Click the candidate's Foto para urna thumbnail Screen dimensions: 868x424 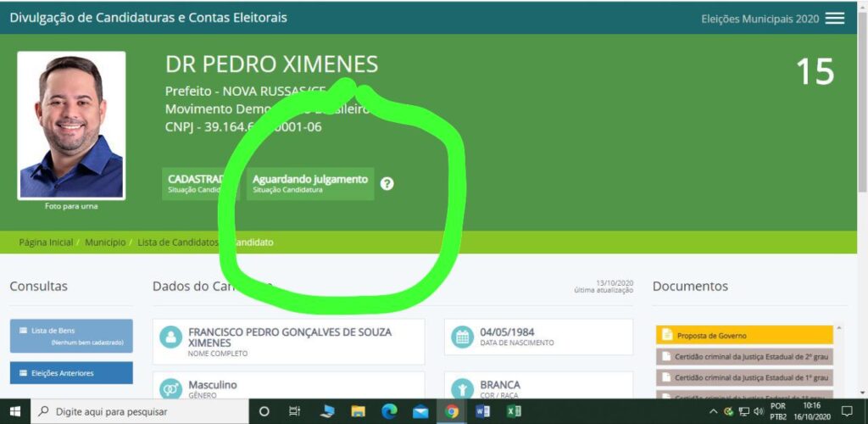71,125
